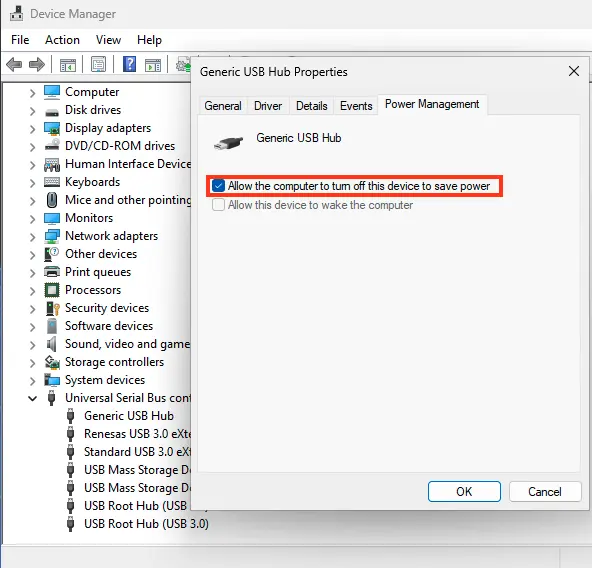
Task: Expand the Processors node
Action: click(x=32, y=290)
